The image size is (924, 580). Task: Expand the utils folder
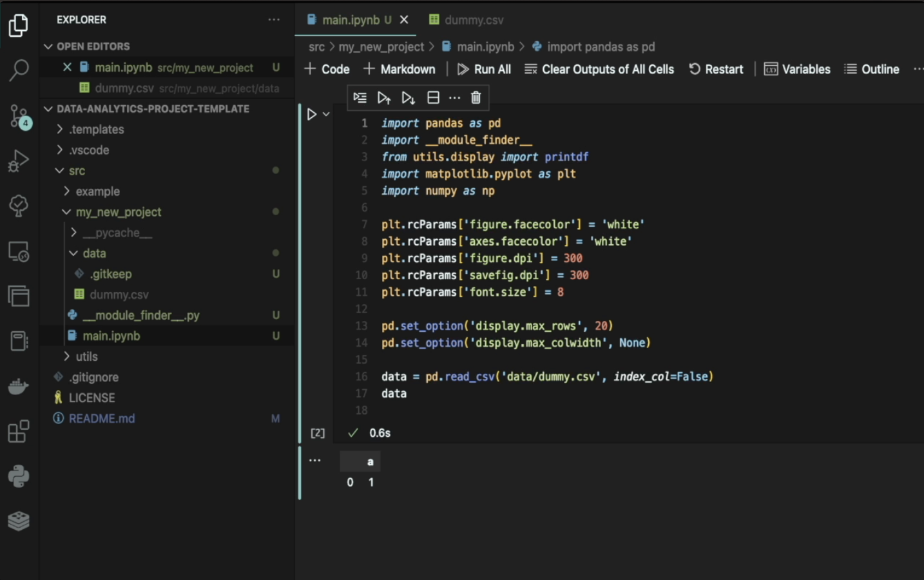click(84, 356)
